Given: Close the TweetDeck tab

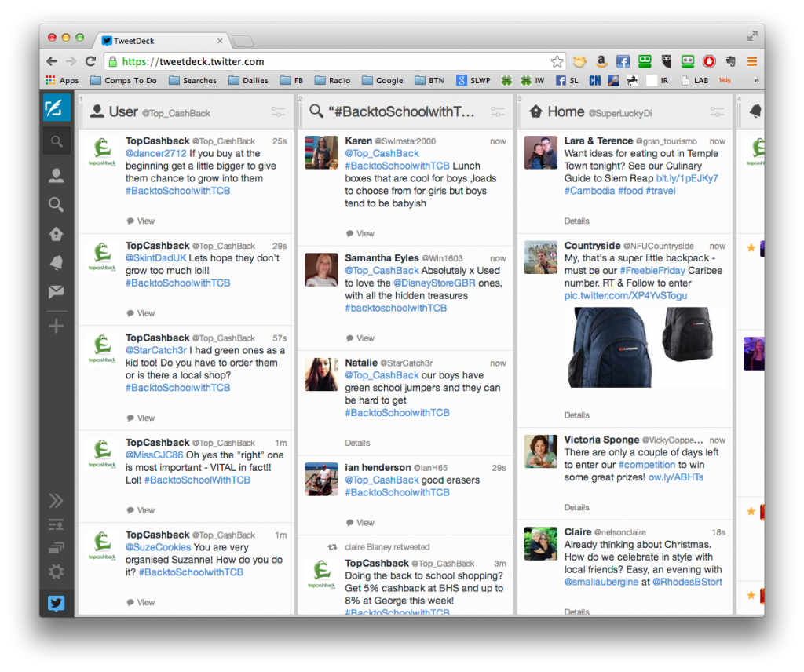Looking at the screenshot, I should [x=220, y=41].
